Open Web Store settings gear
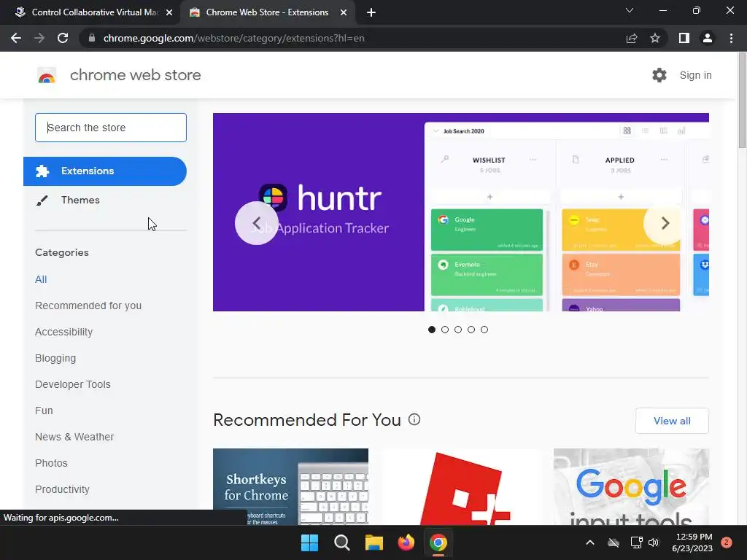The width and height of the screenshot is (747, 560). tap(659, 75)
